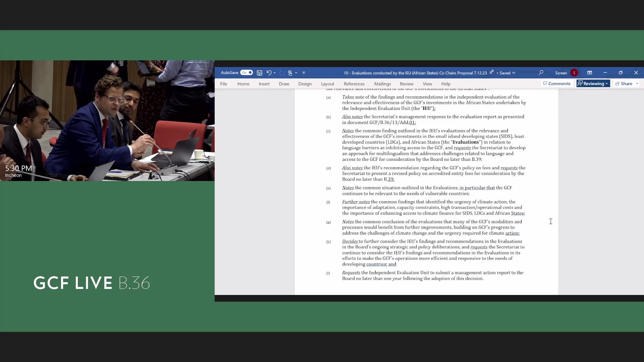Click the Touch/Mouse Mode icon

pyautogui.click(x=290, y=73)
